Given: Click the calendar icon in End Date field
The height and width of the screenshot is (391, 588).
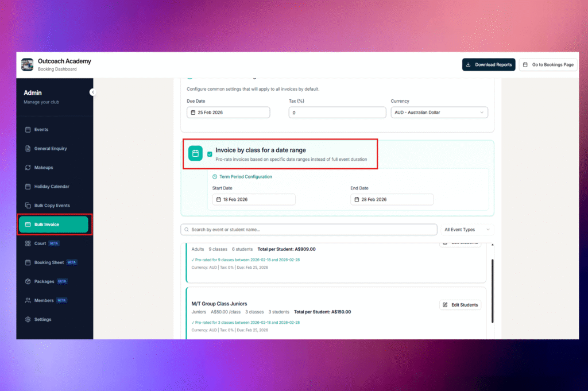Looking at the screenshot, I should 357,199.
